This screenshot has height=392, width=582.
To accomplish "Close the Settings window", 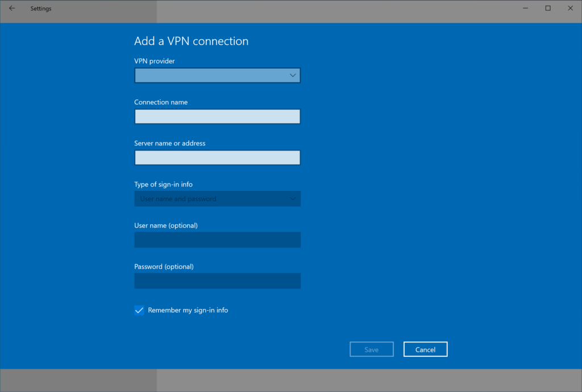I will [570, 8].
